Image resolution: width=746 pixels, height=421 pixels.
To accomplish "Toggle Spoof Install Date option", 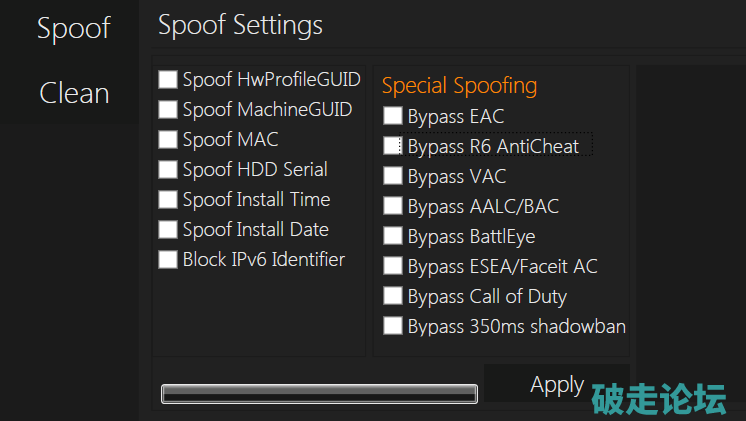I will 168,230.
